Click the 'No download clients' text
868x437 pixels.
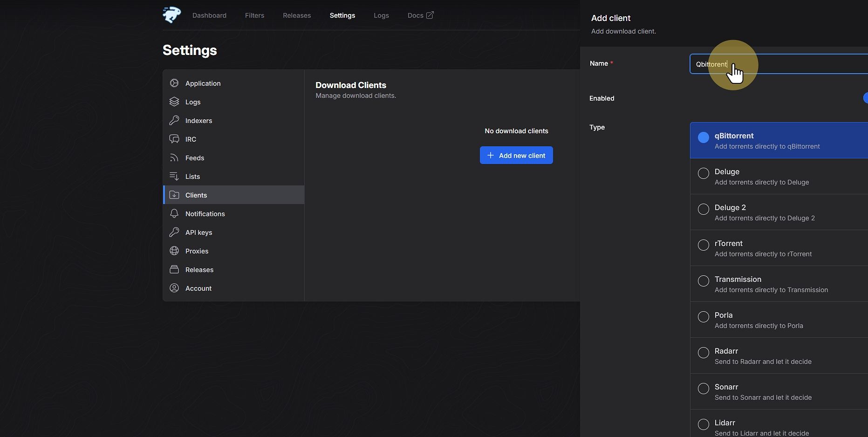point(516,131)
